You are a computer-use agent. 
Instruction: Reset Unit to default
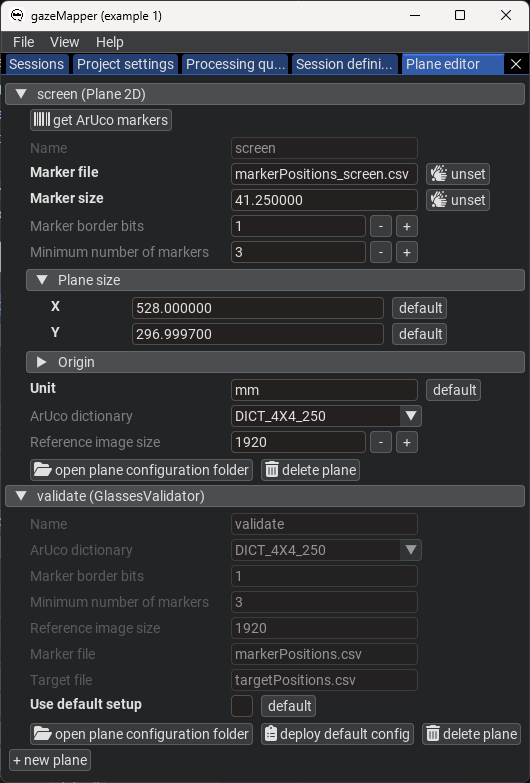(x=454, y=390)
